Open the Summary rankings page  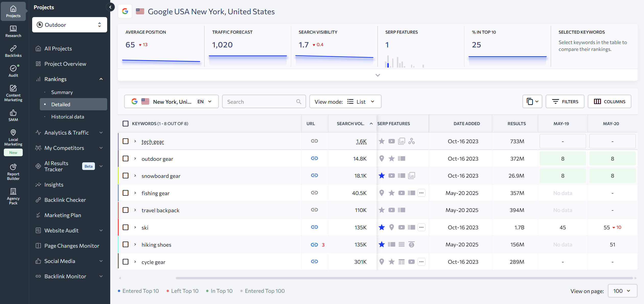click(62, 92)
